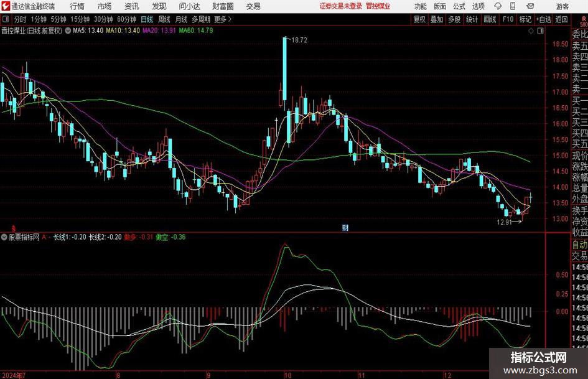Click the 做多 indicator value
Viewport: 588px width, 379px height.
pos(138,237)
